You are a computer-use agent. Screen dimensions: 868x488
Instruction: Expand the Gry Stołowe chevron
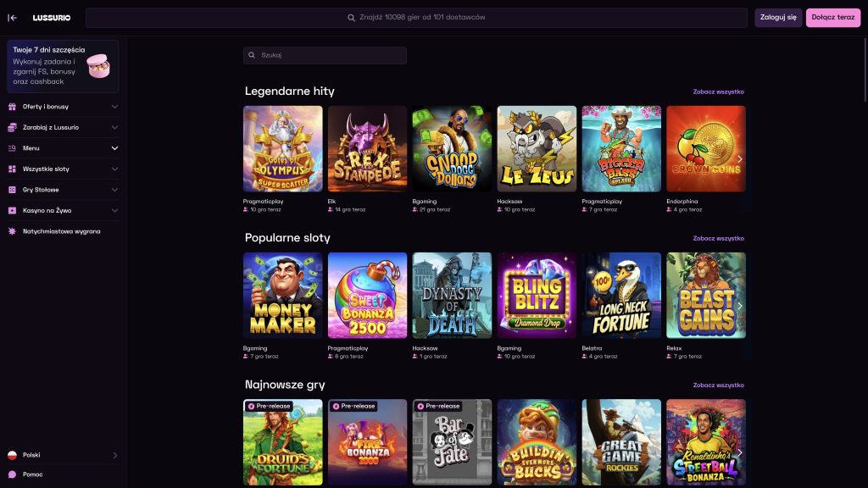(x=114, y=190)
